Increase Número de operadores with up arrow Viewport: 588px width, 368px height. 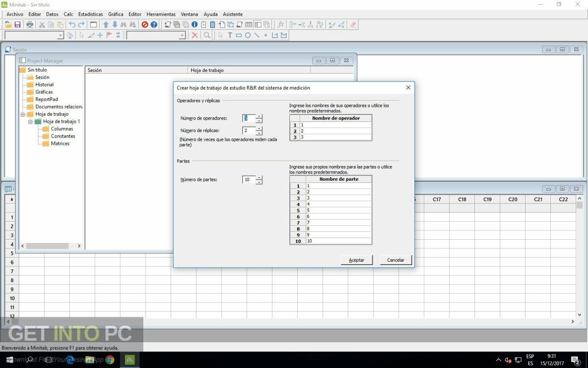[x=259, y=116]
